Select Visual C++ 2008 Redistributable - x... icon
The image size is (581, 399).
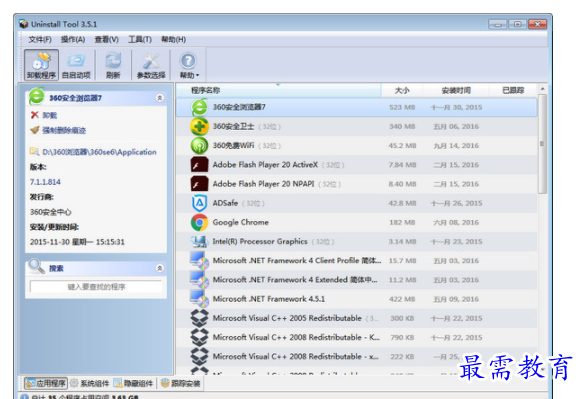(x=199, y=356)
